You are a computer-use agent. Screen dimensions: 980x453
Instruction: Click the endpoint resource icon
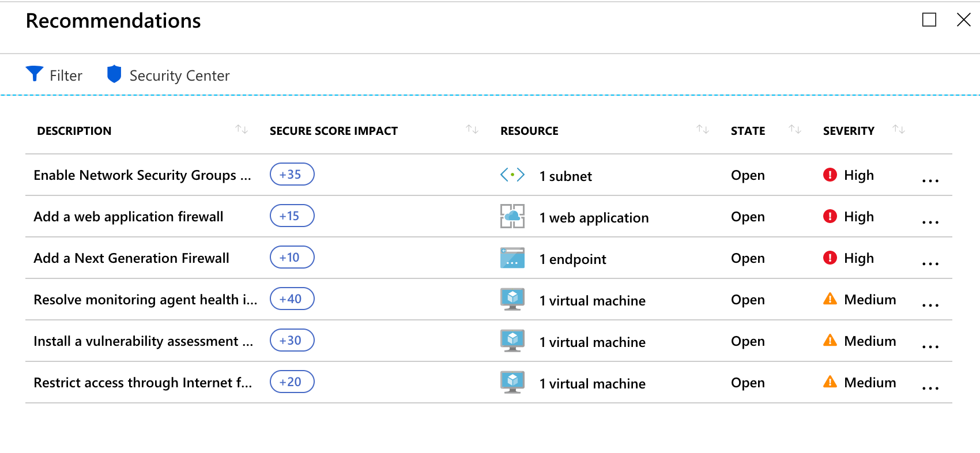(x=512, y=258)
